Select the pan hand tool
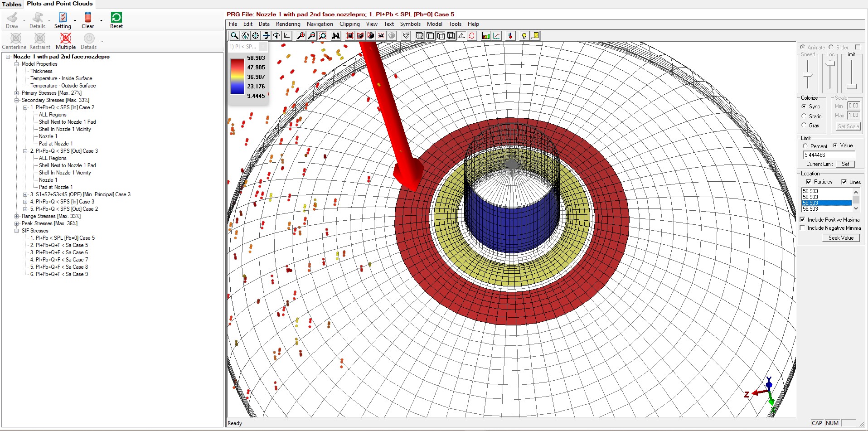This screenshot has width=868, height=431. pos(245,36)
